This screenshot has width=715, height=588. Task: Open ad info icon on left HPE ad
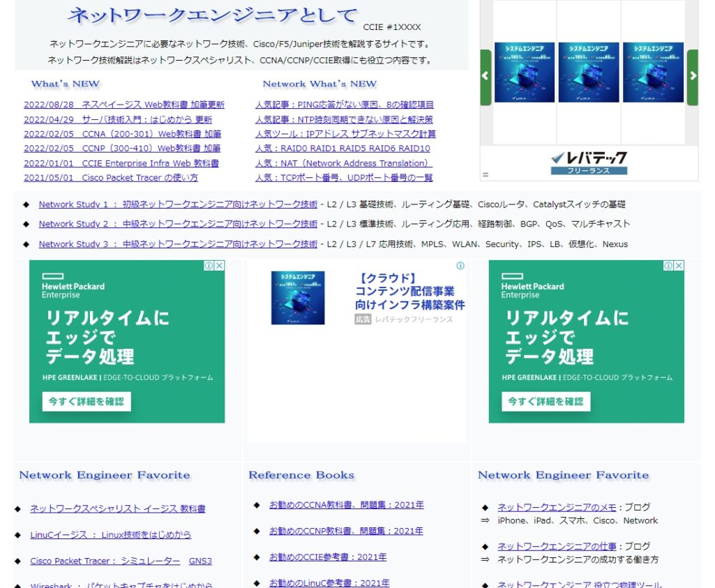(209, 266)
